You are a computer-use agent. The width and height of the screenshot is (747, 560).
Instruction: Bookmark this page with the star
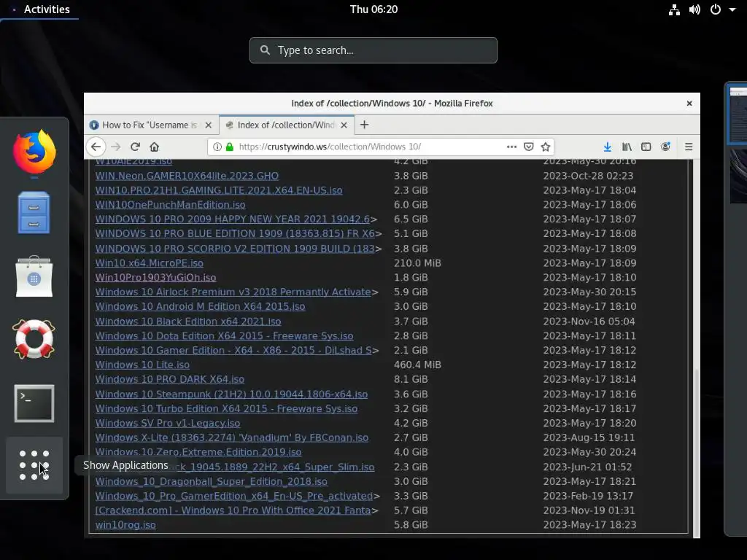[546, 147]
